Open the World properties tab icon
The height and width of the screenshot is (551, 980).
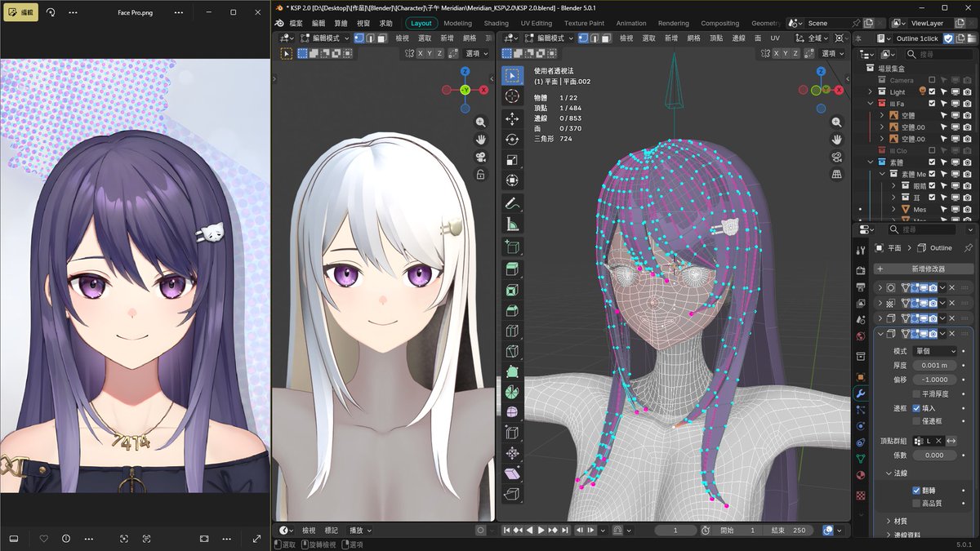click(861, 335)
